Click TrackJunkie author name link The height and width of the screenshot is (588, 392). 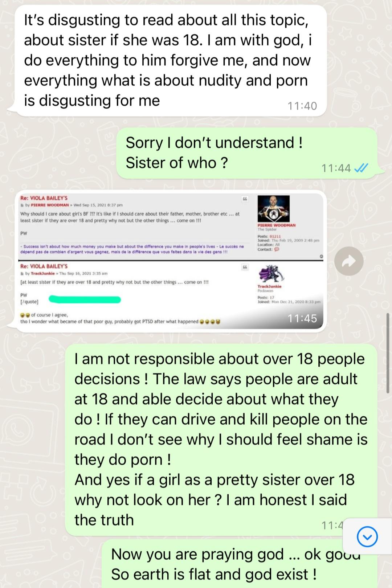[x=42, y=273]
